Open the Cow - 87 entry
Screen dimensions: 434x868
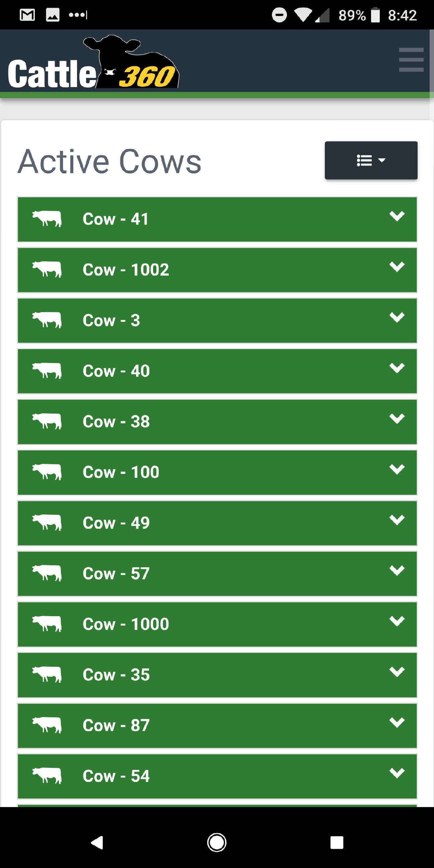pyautogui.click(x=217, y=726)
